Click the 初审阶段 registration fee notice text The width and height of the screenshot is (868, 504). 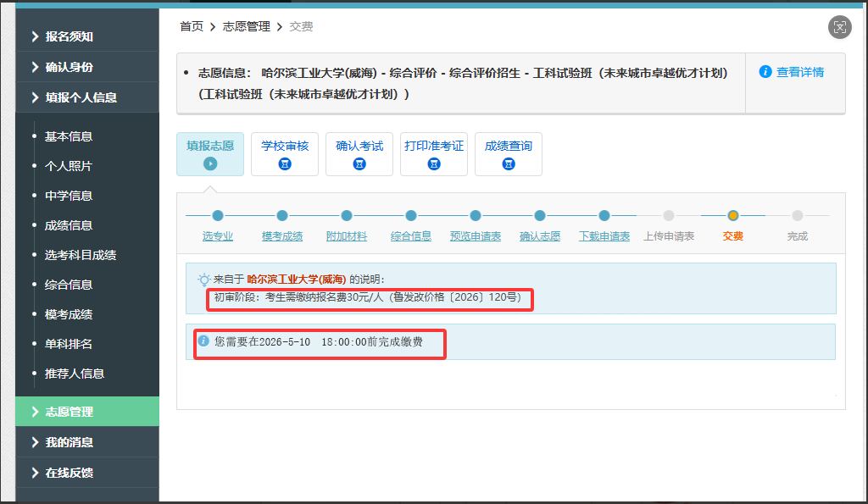click(x=368, y=297)
